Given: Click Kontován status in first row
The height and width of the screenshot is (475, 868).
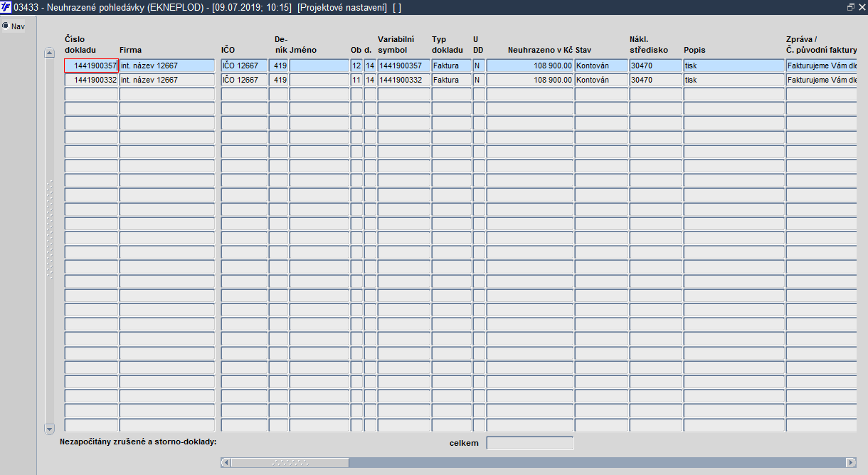Looking at the screenshot, I should click(601, 66).
